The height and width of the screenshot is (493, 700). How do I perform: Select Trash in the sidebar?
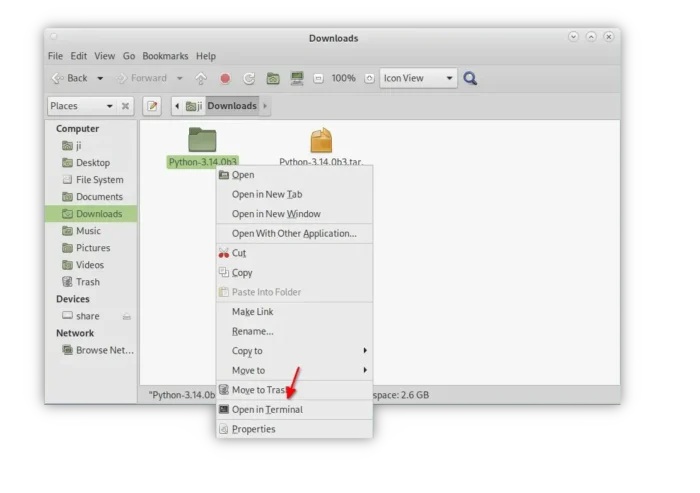coord(91,282)
